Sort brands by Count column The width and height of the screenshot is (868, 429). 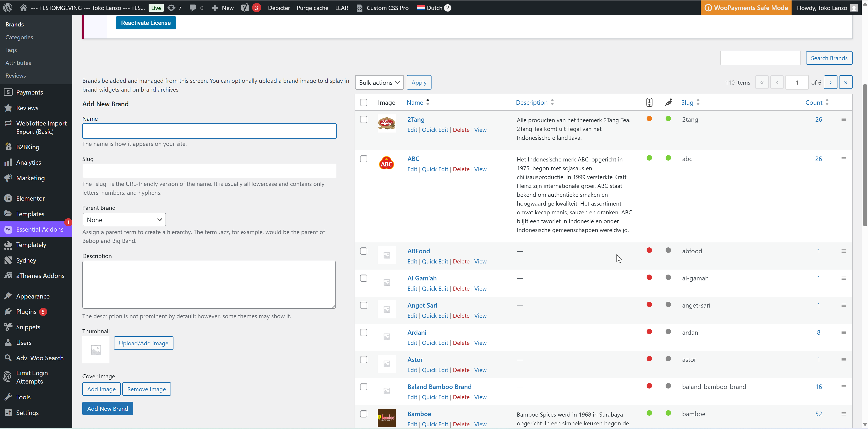tap(817, 102)
